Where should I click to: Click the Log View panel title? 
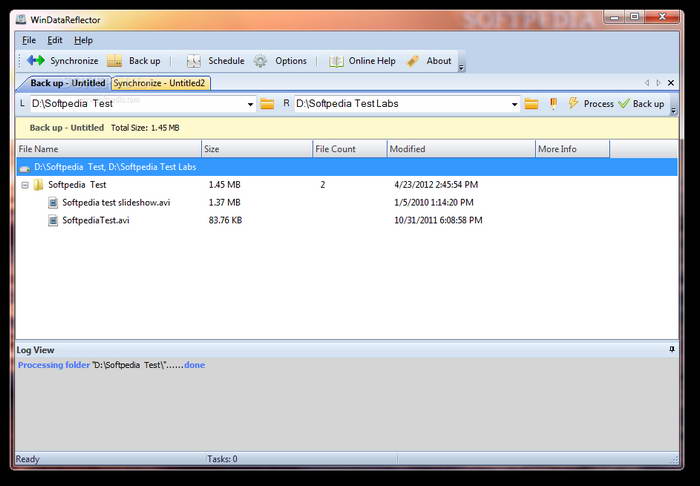pos(35,350)
